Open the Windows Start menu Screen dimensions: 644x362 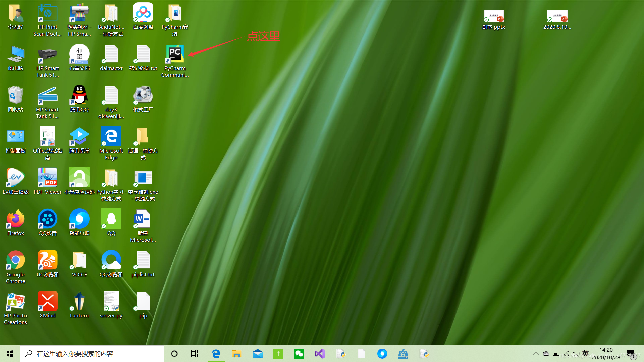pyautogui.click(x=10, y=354)
